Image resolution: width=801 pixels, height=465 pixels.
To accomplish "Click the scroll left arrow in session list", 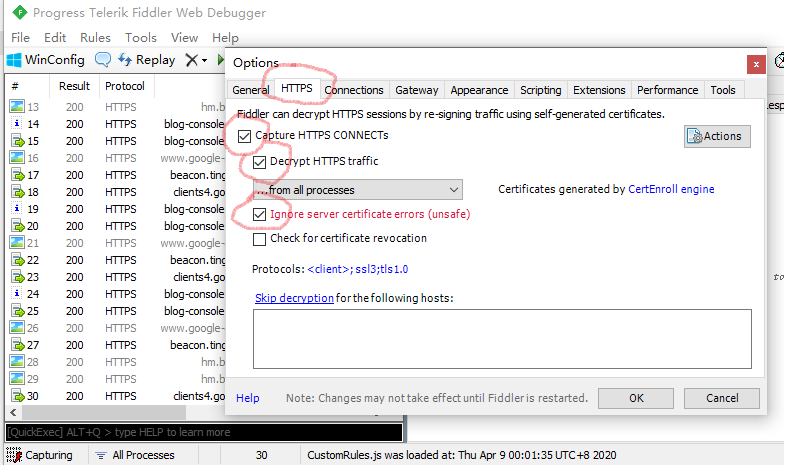I will click(x=13, y=412).
